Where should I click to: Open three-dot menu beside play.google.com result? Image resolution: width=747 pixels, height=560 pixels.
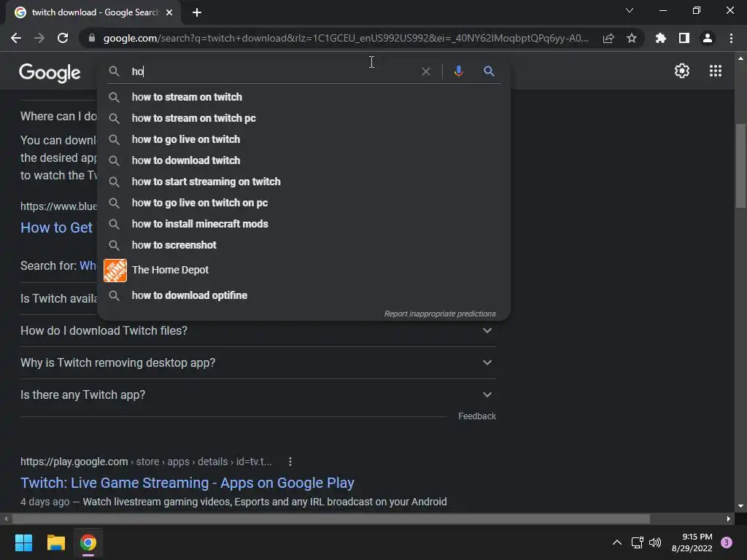(x=290, y=462)
